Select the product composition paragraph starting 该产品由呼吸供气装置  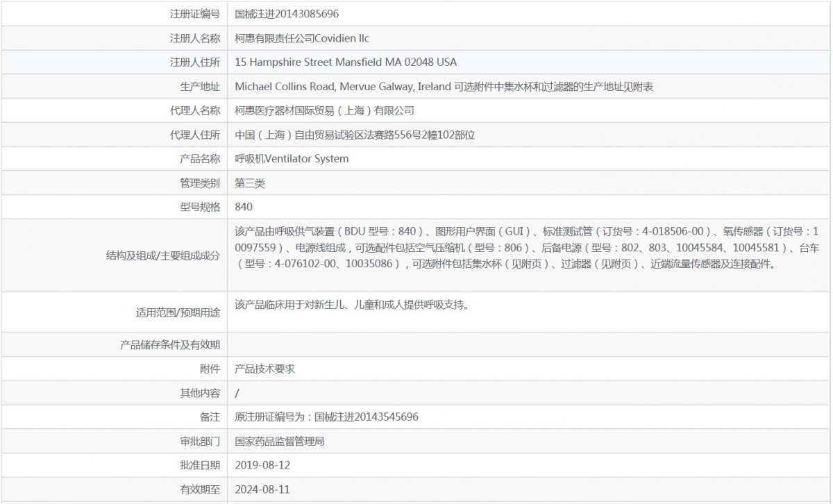click(528, 248)
